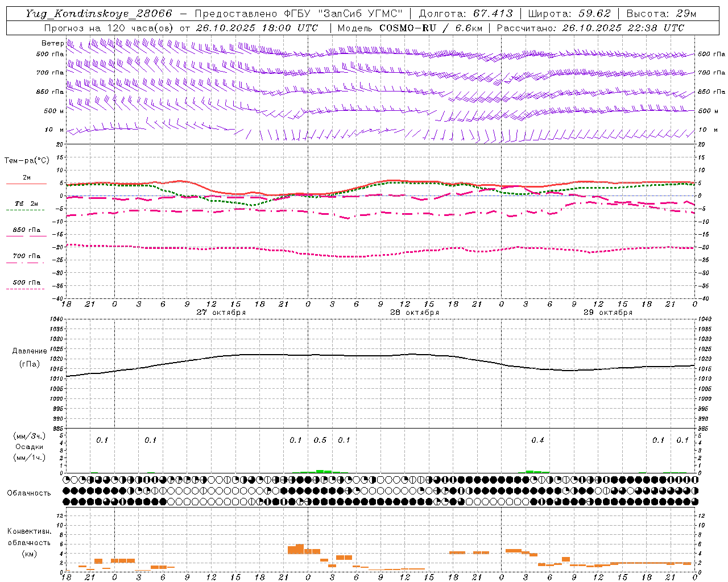Click the date label 27 октября
This screenshot has height=582, width=728.
pyautogui.click(x=221, y=313)
